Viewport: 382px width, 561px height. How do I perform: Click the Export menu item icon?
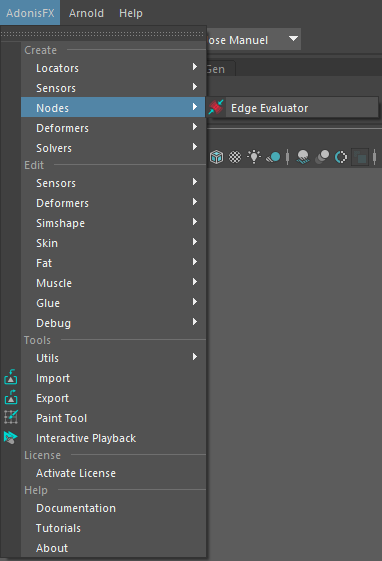(x=11, y=397)
